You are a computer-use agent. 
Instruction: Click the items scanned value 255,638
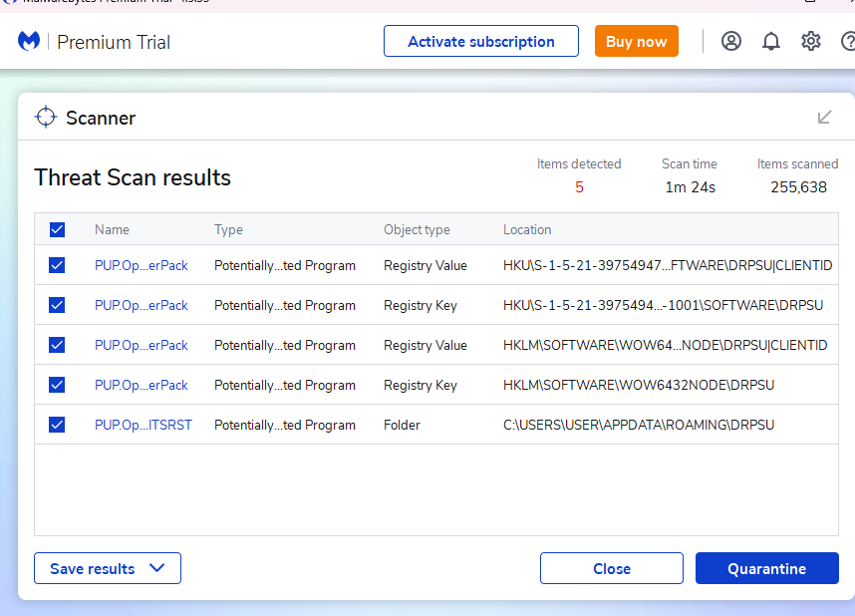(798, 187)
